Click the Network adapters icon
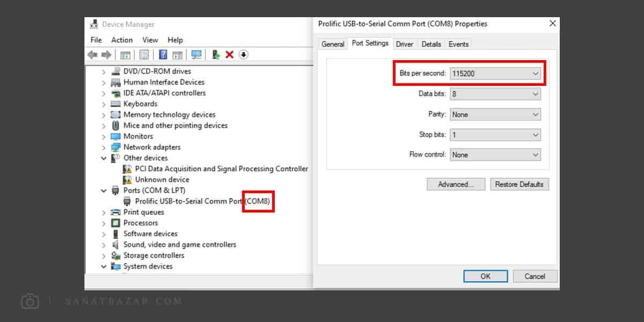This screenshot has height=322, width=644. point(115,147)
